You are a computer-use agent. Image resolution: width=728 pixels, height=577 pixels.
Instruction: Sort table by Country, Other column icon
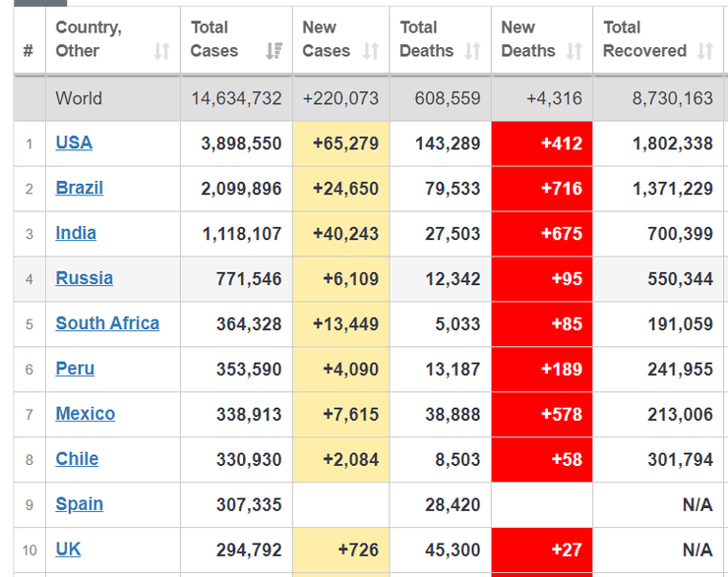click(x=161, y=51)
